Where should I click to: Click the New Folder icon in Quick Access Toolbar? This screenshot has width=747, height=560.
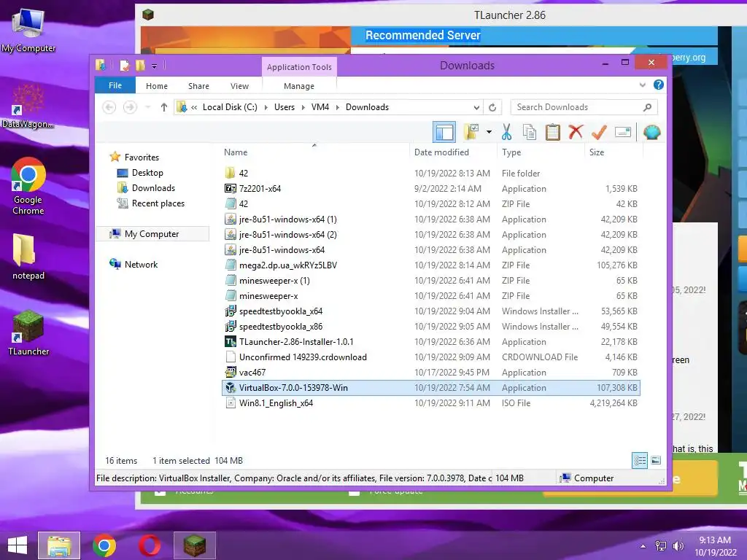click(x=140, y=65)
